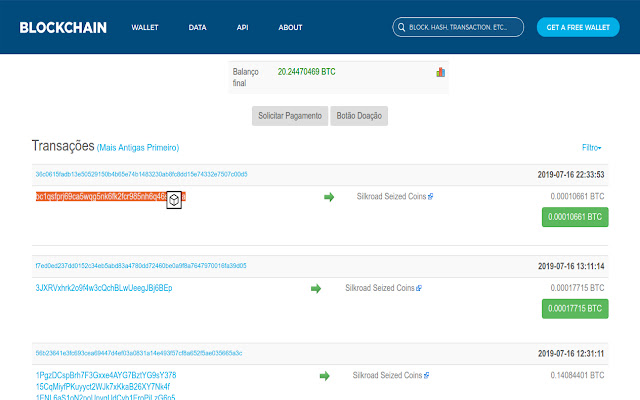Click the cube icon over address

pos(174,200)
